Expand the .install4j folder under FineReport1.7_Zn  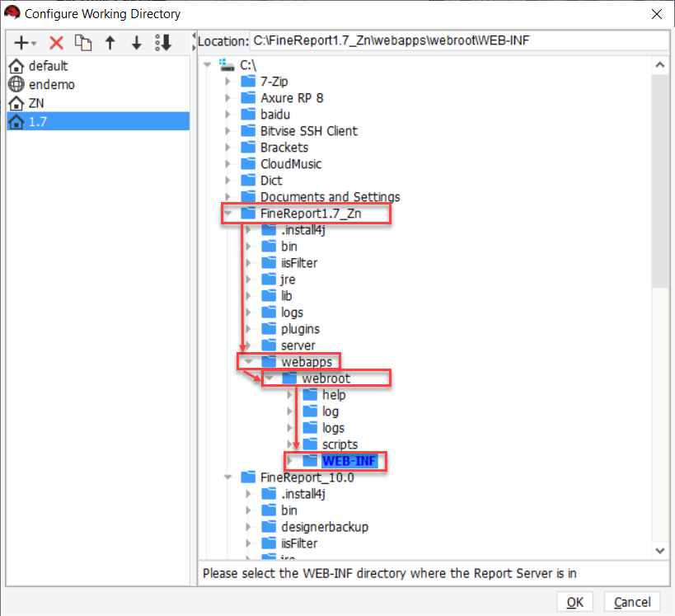248,229
